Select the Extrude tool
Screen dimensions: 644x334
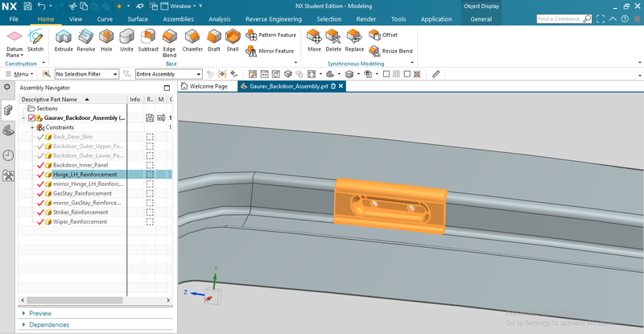click(x=63, y=39)
